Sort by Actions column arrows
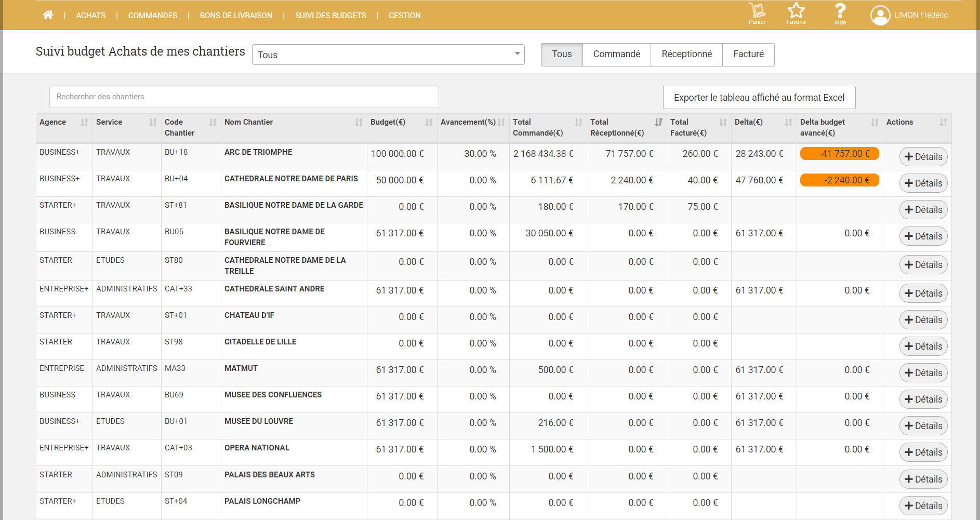 943,122
